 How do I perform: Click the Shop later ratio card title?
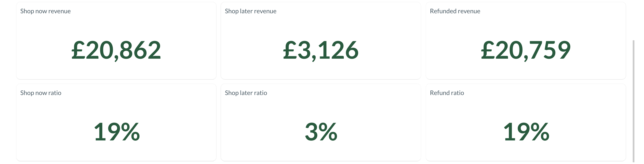pyautogui.click(x=246, y=93)
